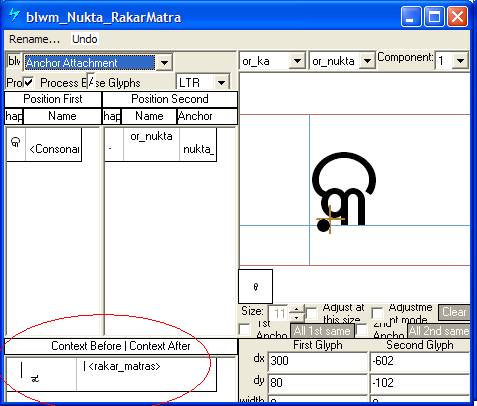This screenshot has height=406, width=477.
Task: Click the Position First column header
Action: click(x=53, y=99)
